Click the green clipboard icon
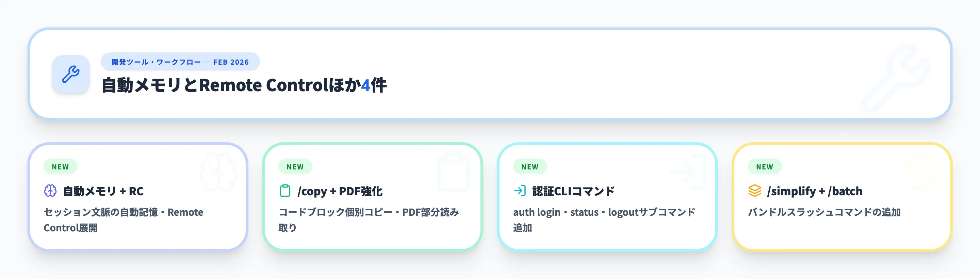 click(x=285, y=191)
